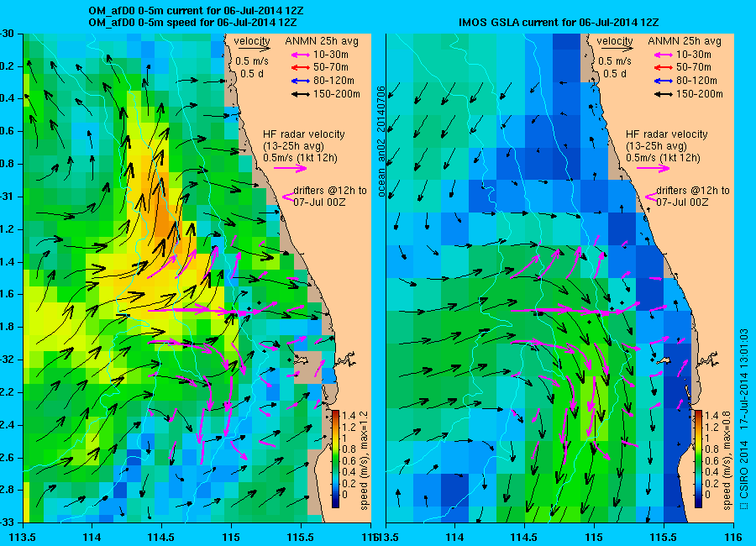Click the left panel speed color bar
This screenshot has width=756, height=546.
tap(335, 459)
